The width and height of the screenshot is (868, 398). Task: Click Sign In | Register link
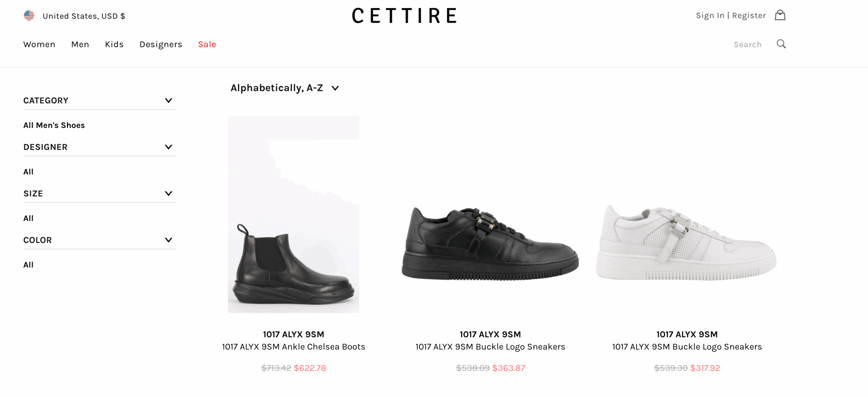(731, 16)
